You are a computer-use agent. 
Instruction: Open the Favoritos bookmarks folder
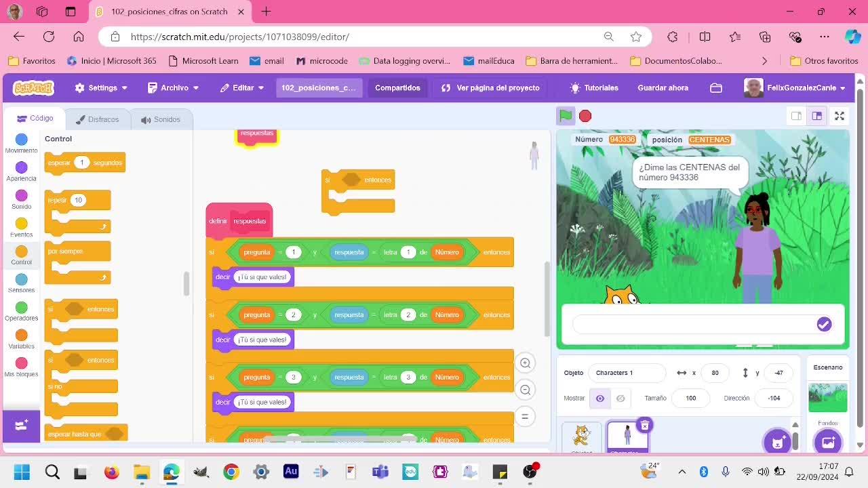[x=32, y=60]
